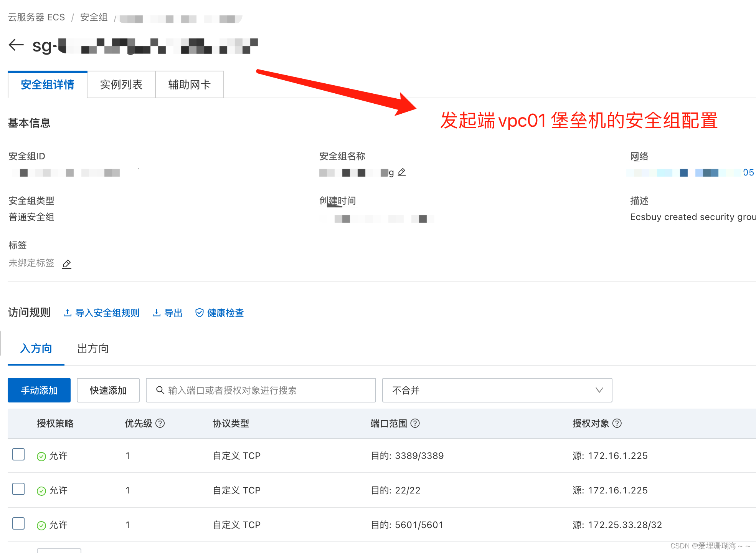The width and height of the screenshot is (756, 553).
Task: Click source 172.16.1.225 in 3389 row
Action: click(x=610, y=456)
